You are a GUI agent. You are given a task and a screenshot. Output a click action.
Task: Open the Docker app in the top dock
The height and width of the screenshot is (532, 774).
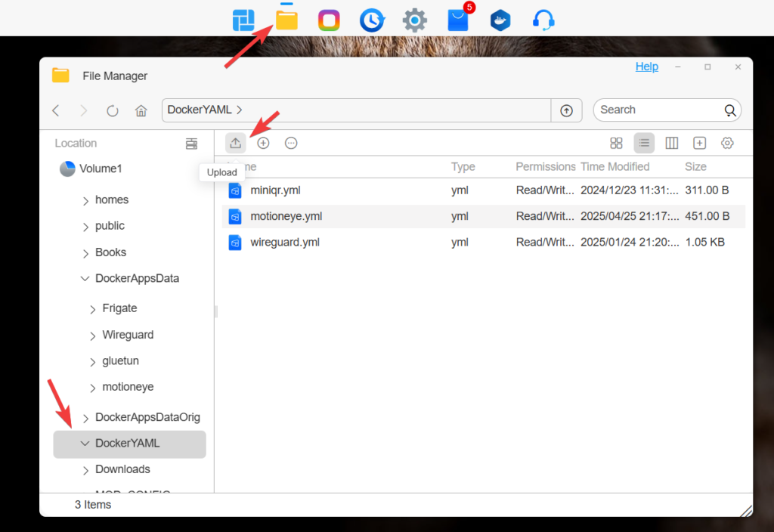[x=500, y=20]
